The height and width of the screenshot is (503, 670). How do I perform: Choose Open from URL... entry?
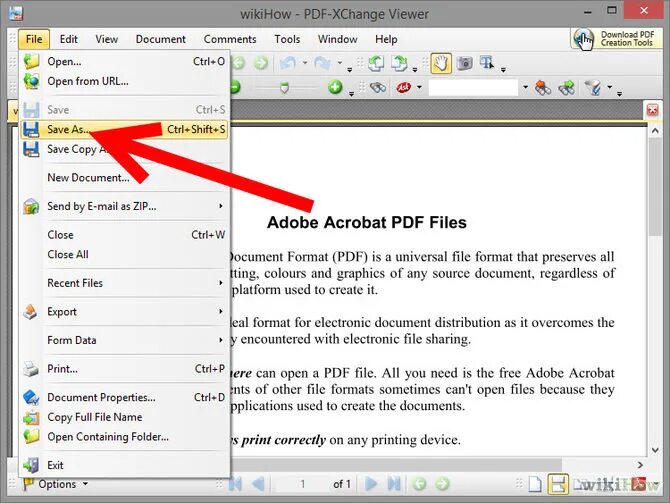coord(124,81)
